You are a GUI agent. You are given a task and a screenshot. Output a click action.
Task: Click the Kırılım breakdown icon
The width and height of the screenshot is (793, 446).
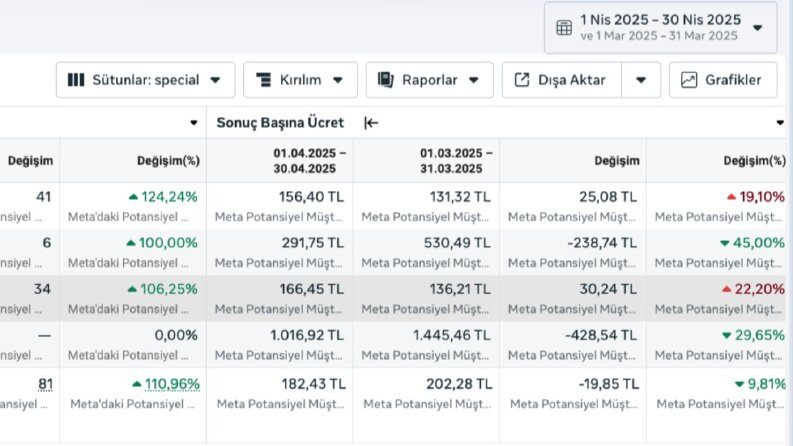263,80
